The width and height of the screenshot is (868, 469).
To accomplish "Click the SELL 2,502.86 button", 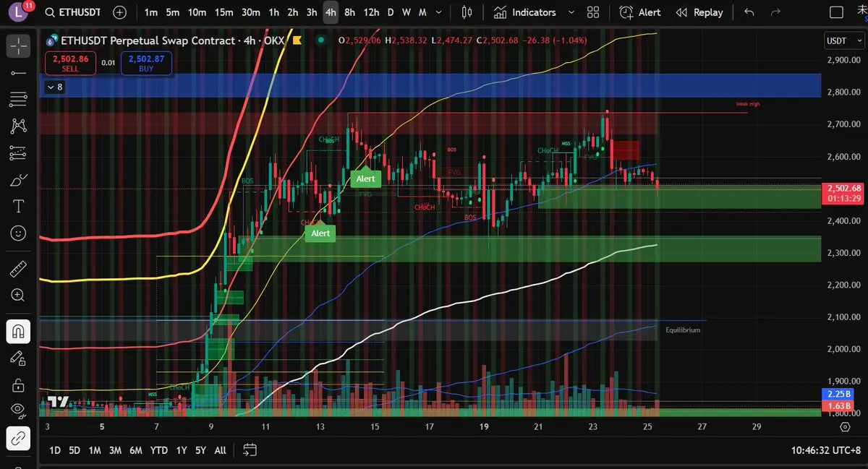I will point(70,64).
